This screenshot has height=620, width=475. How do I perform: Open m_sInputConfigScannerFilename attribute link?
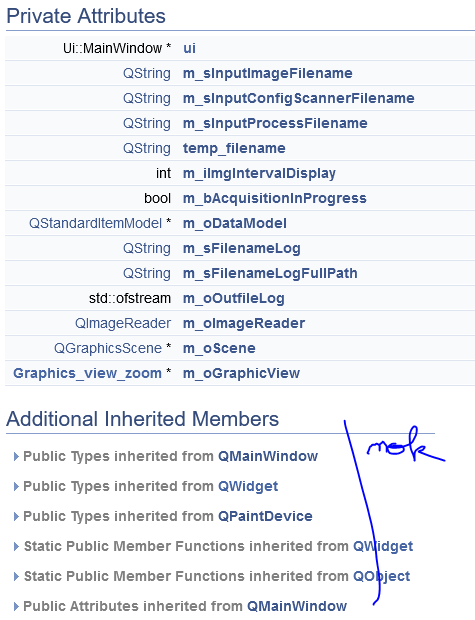tap(299, 98)
